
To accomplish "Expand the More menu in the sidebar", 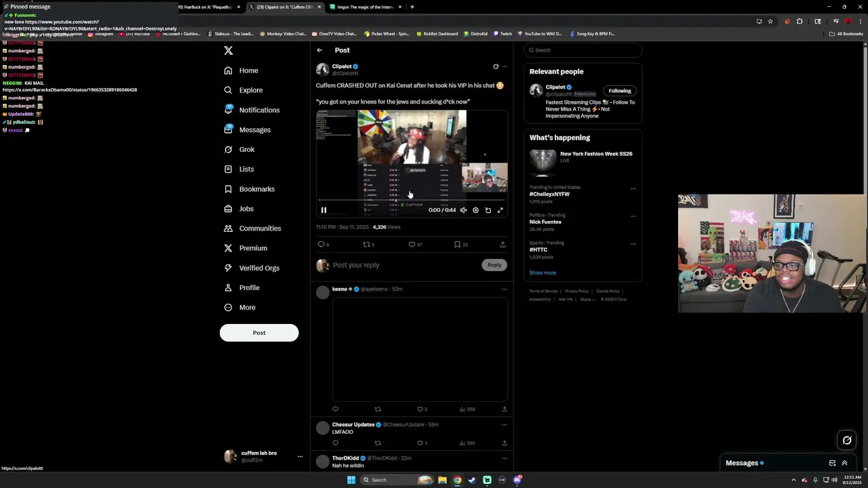I will (240, 308).
